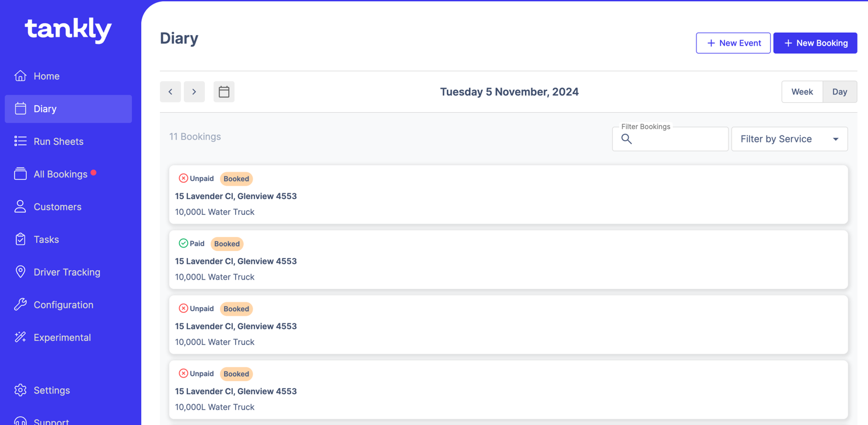868x425 pixels.
Task: Open All Bookings in the sidebar
Action: 60,174
